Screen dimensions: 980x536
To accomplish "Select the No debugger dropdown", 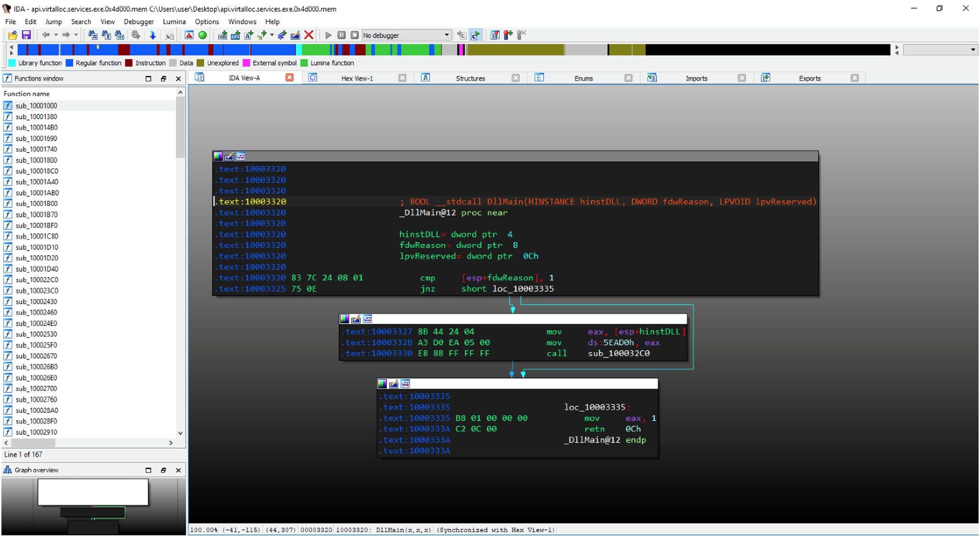I will (x=405, y=35).
